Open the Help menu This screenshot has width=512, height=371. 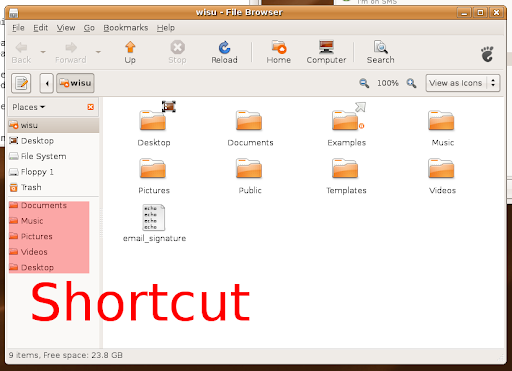(166, 28)
